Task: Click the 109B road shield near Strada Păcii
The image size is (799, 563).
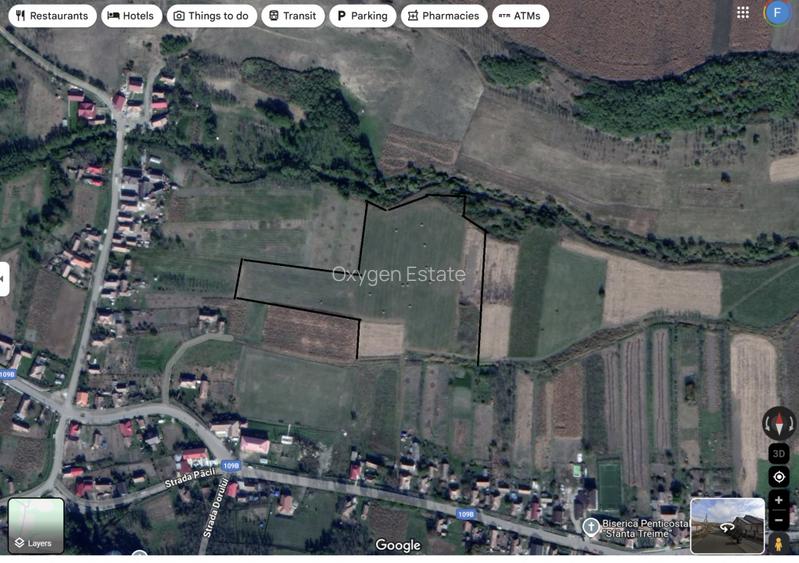Action: (x=231, y=465)
